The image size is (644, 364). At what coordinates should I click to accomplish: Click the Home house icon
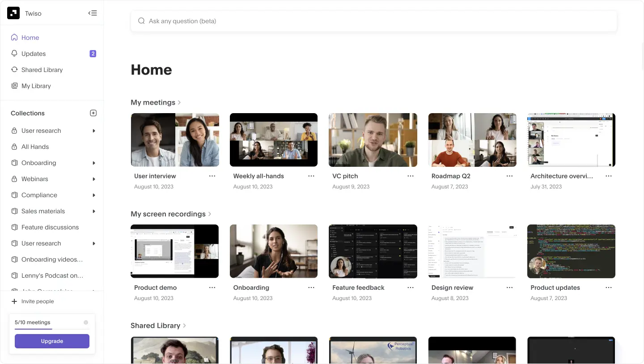click(x=14, y=38)
